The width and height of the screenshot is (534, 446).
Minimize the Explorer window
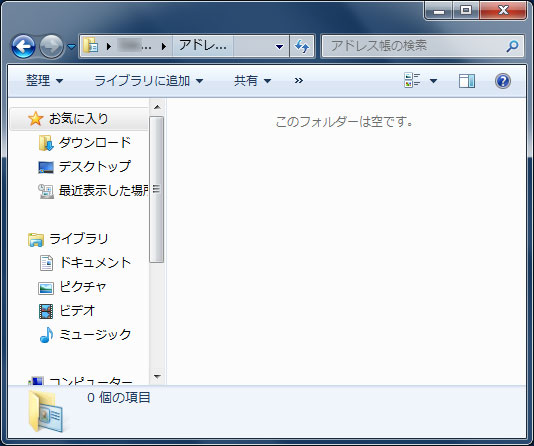coord(439,11)
